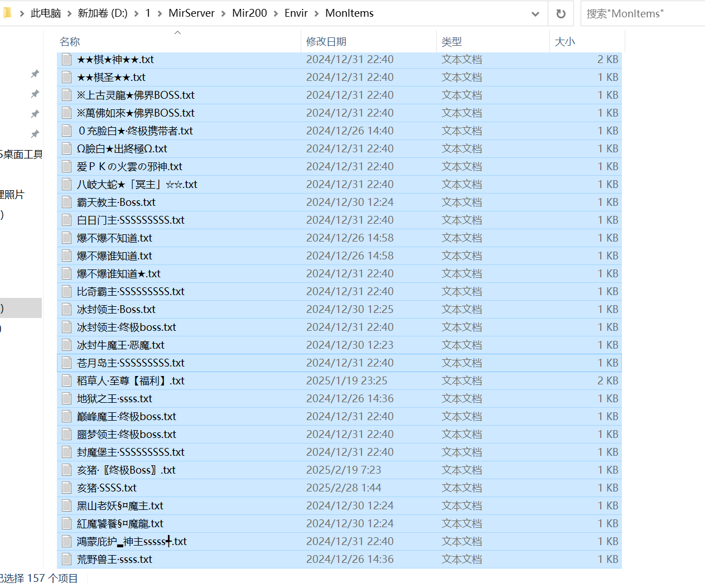Expand the chevron after Envir in path

tap(316, 13)
